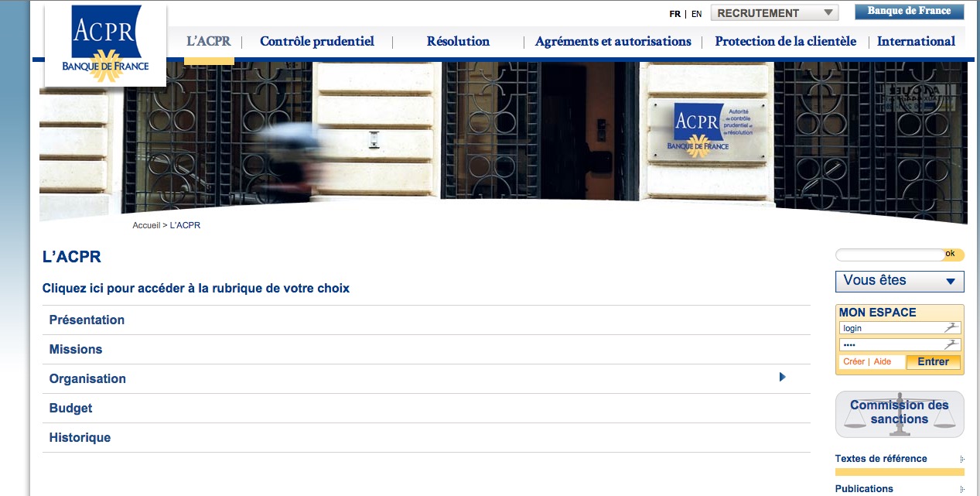The height and width of the screenshot is (496, 980).
Task: Open Agréments et autorisations menu
Action: 613,41
